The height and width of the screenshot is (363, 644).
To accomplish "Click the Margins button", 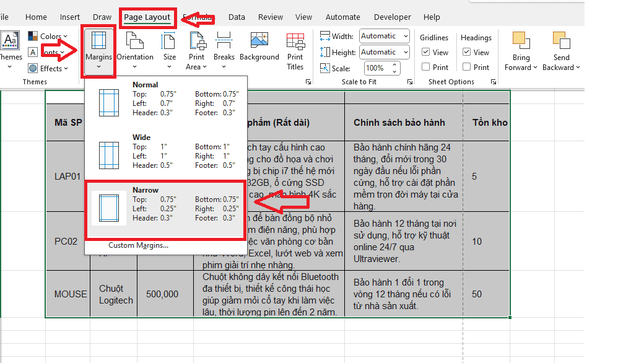I will (98, 51).
